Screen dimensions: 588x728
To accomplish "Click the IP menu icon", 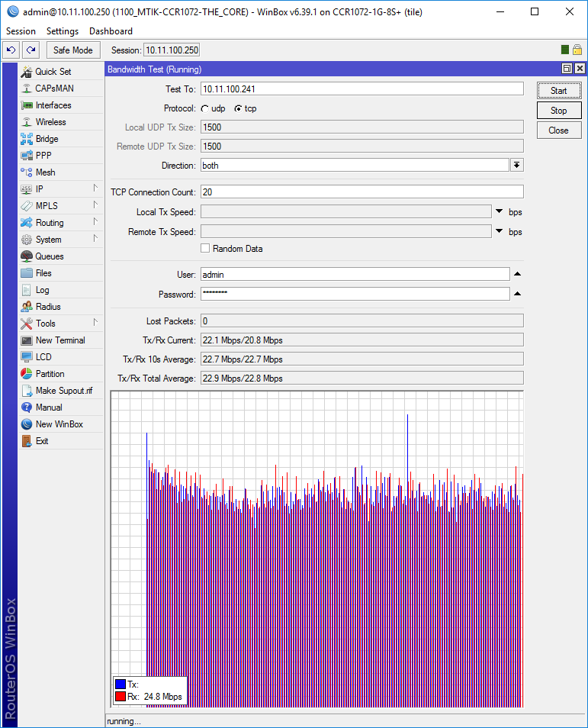I will point(27,189).
